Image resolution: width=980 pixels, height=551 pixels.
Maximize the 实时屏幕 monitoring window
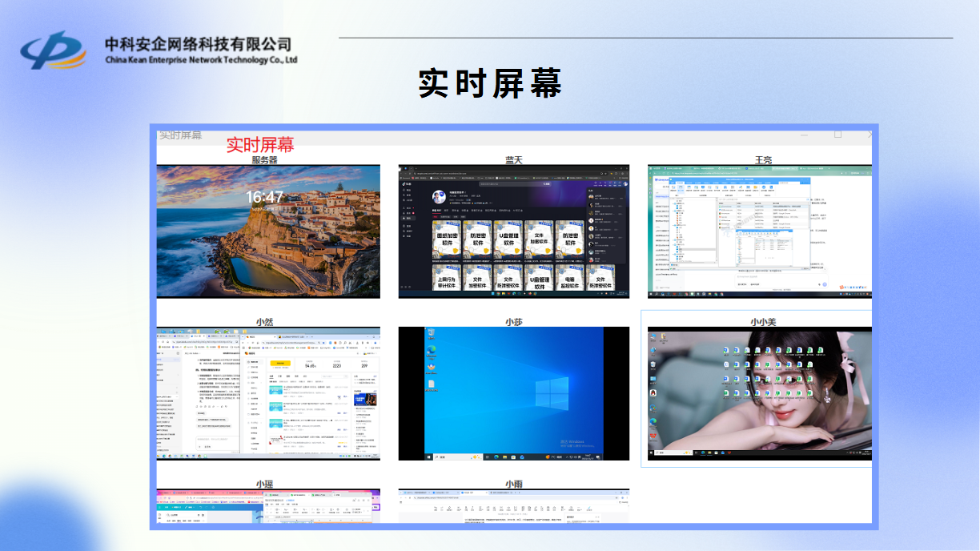(x=837, y=135)
